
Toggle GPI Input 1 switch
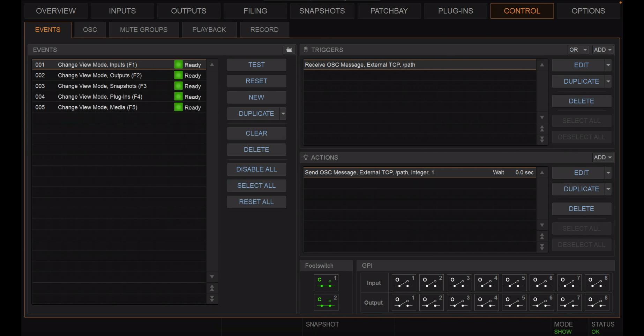404,283
